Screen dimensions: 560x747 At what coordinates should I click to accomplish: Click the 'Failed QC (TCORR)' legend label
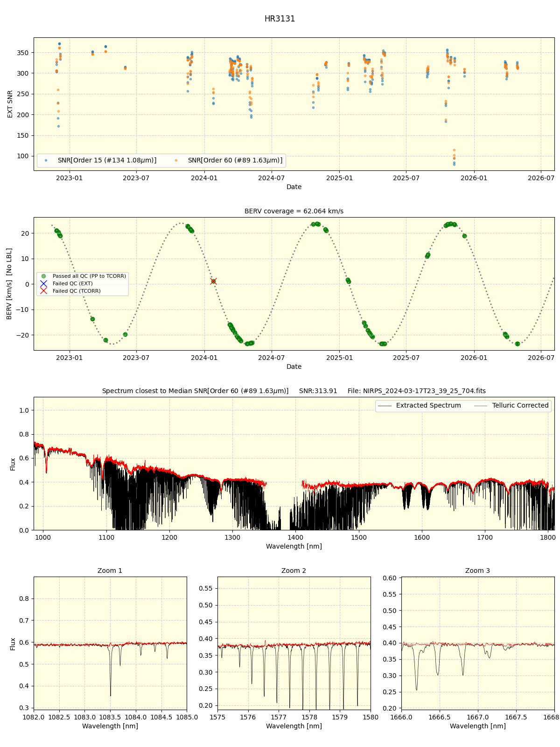(77, 291)
